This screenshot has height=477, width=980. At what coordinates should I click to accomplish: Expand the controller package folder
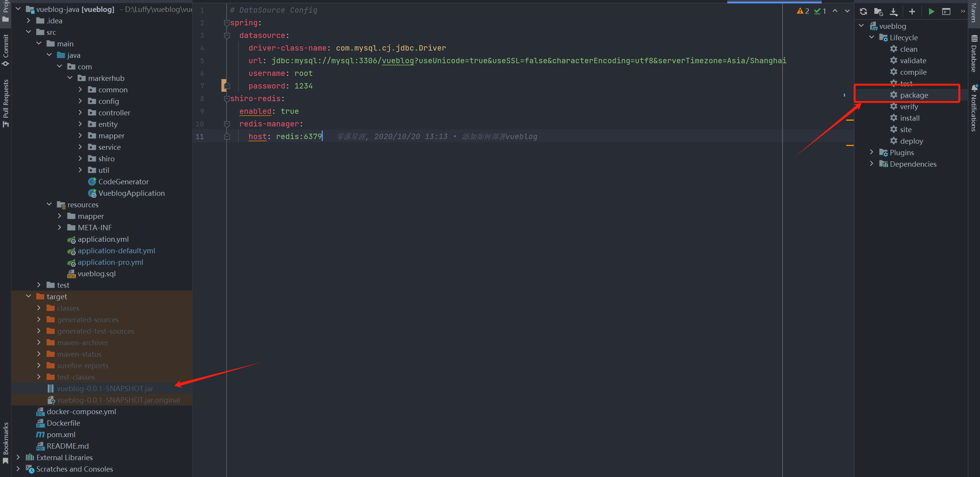[x=80, y=113]
